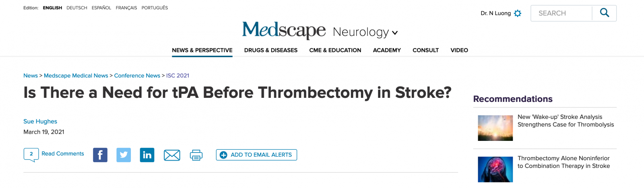Go to ISC 2021 breadcrumb
The image size is (644, 188).
(x=178, y=76)
